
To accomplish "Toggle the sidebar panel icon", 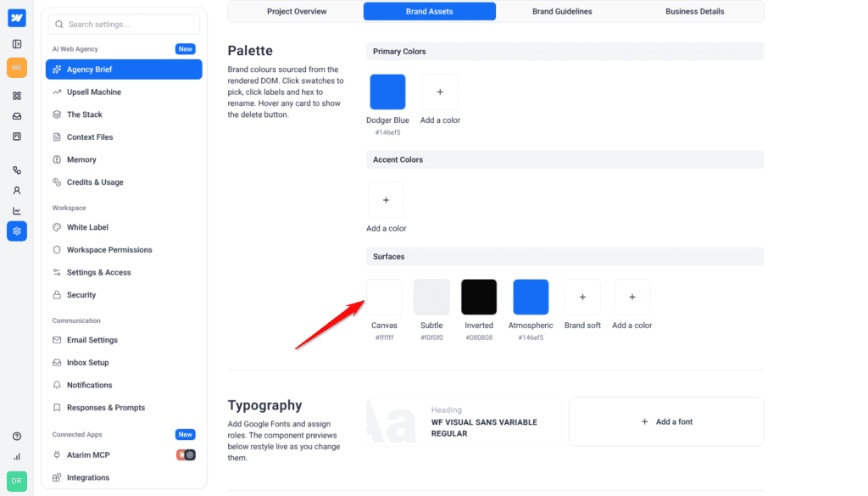I will click(x=17, y=44).
